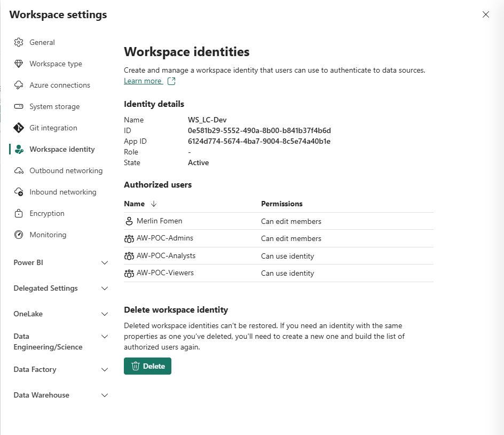Select System storage in sidebar
Screen dimensions: 504x435
(54, 106)
